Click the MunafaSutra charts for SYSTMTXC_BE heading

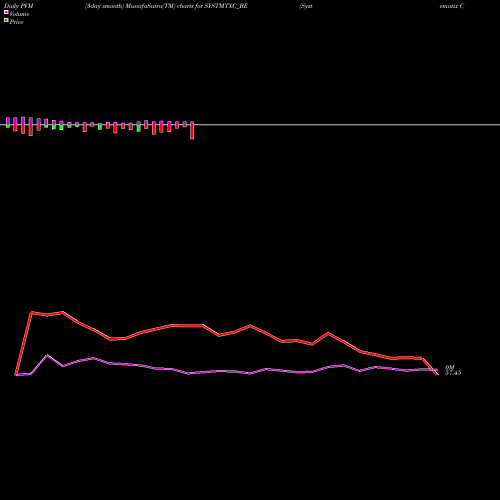point(166,6)
